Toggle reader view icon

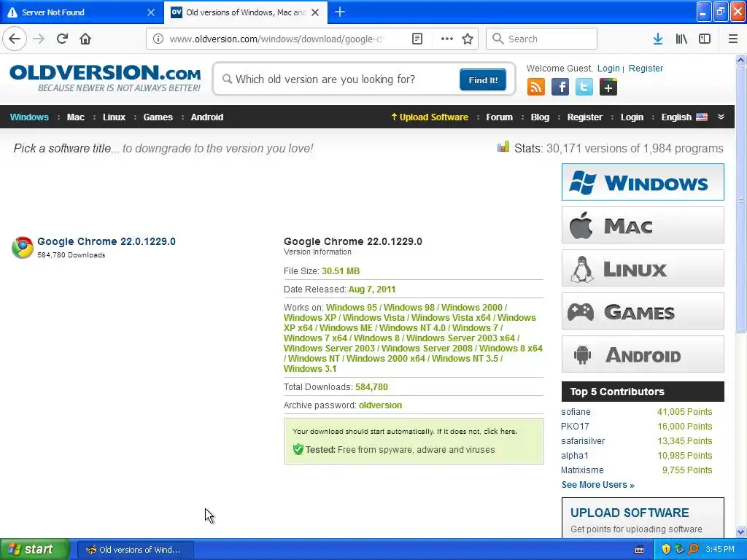[417, 39]
